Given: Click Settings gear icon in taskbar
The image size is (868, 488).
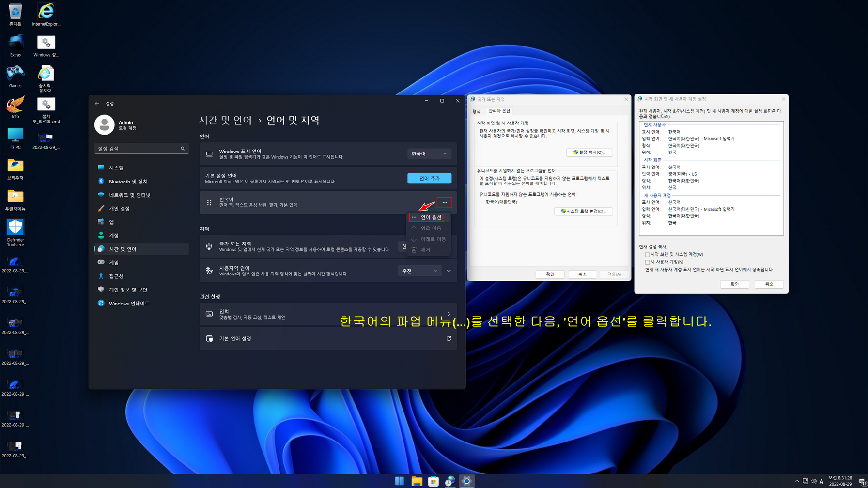Looking at the screenshot, I should [466, 481].
